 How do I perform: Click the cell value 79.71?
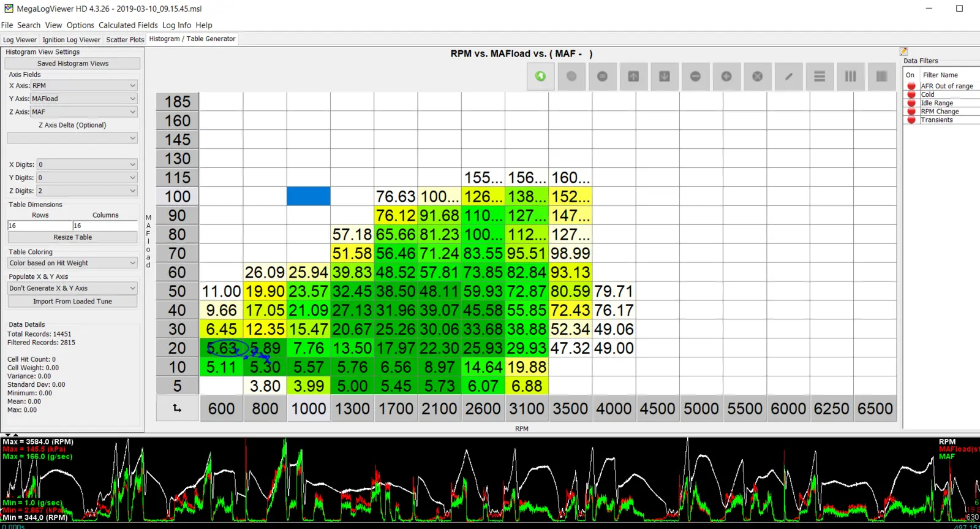click(x=614, y=291)
